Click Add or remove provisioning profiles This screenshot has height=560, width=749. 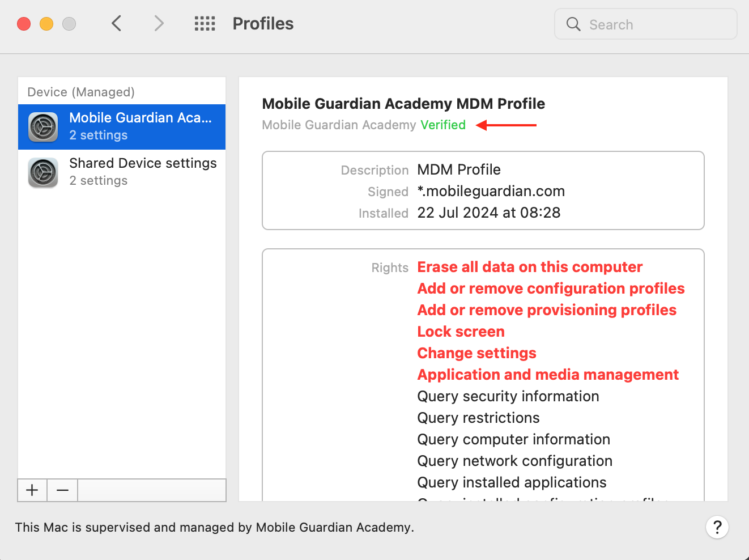[547, 310]
